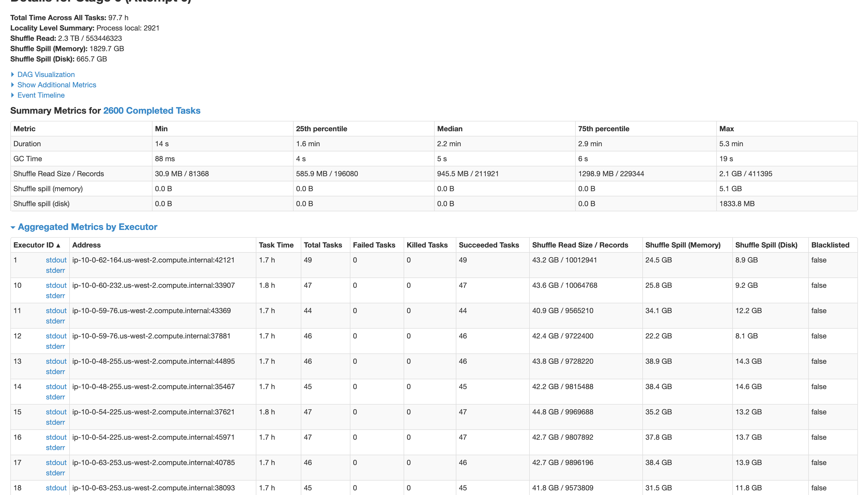Sort by Shuffle Read Size / Records header
Image resolution: width=868 pixels, height=495 pixels.
point(580,245)
